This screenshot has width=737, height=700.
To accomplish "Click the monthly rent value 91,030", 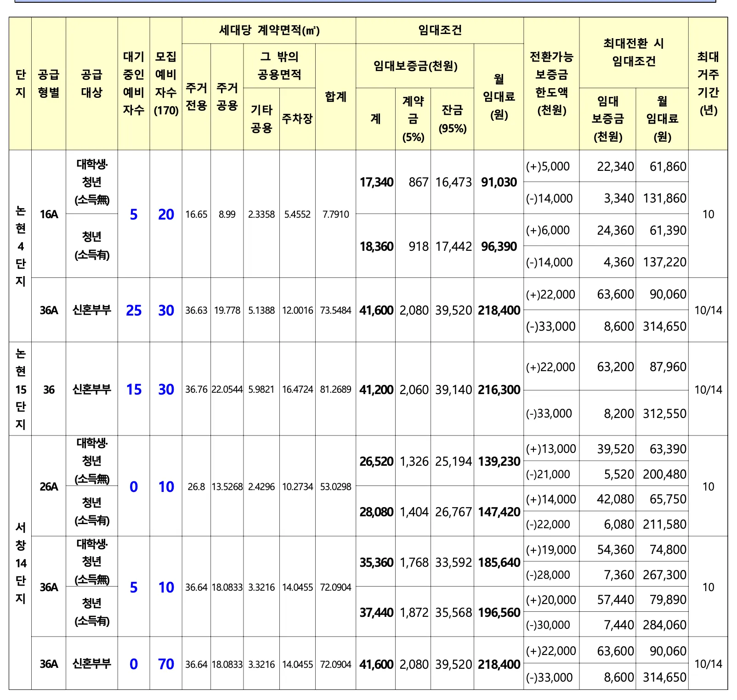I will (x=499, y=182).
